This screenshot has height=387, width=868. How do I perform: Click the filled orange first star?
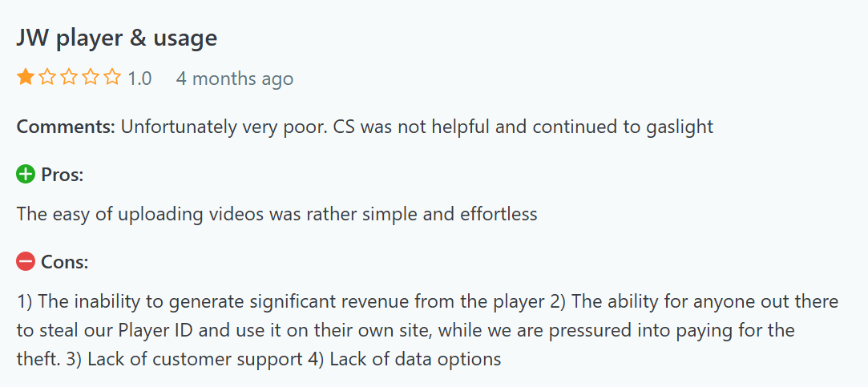(x=26, y=78)
